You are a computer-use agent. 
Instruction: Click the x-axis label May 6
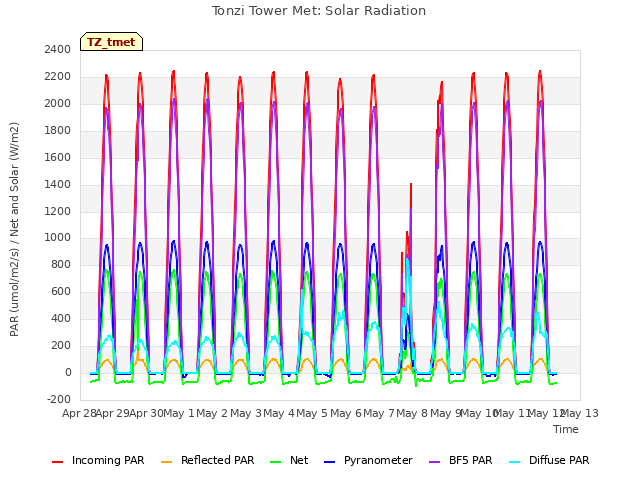346,413
